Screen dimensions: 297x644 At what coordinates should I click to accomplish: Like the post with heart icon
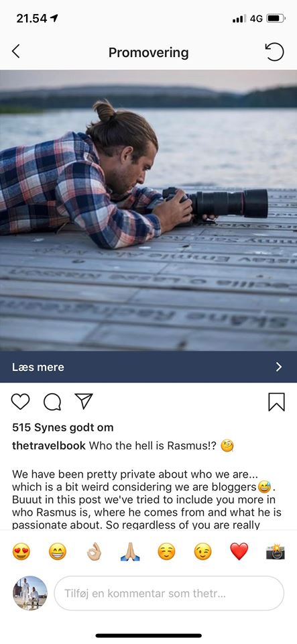20,401
